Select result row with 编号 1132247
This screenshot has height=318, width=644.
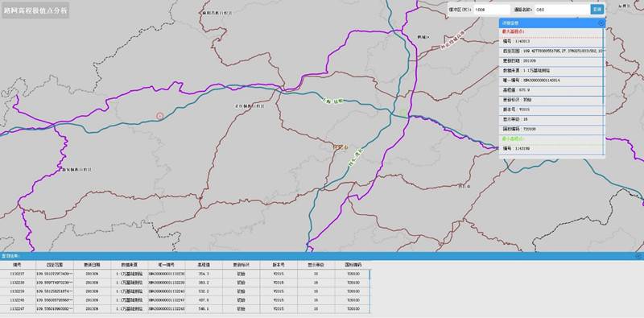(x=185, y=308)
